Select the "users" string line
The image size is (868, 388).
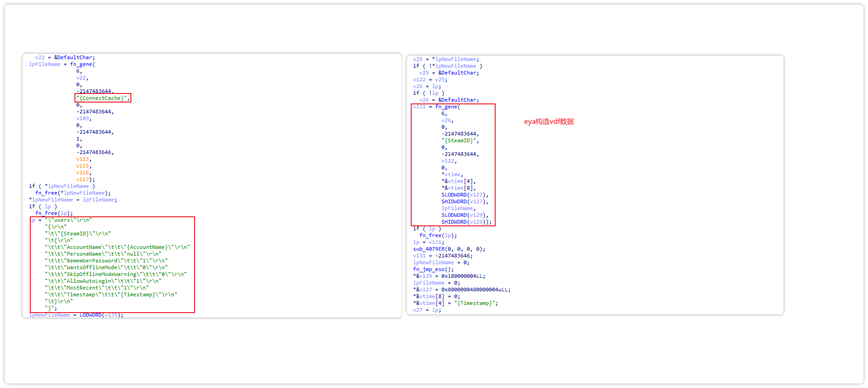[68, 220]
